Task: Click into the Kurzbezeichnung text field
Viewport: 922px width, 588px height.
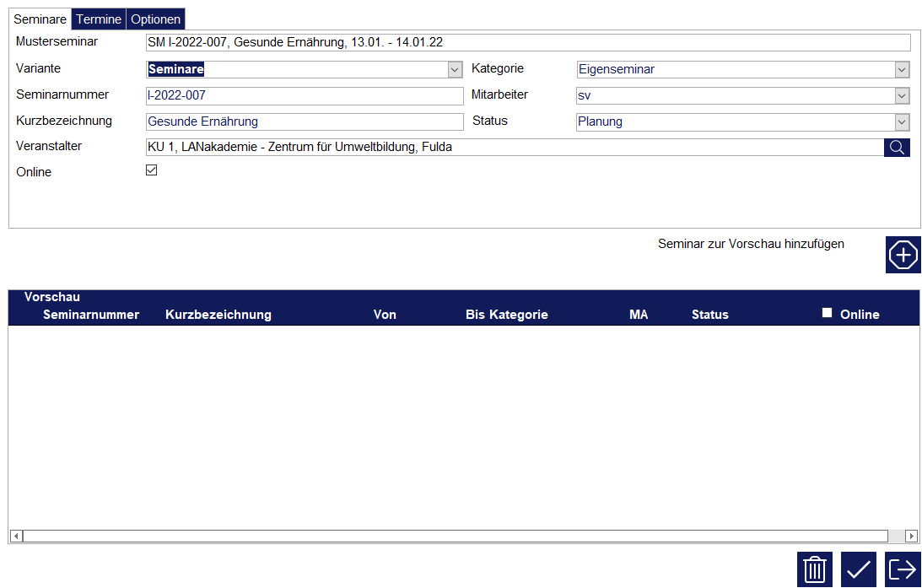Action: [x=304, y=122]
